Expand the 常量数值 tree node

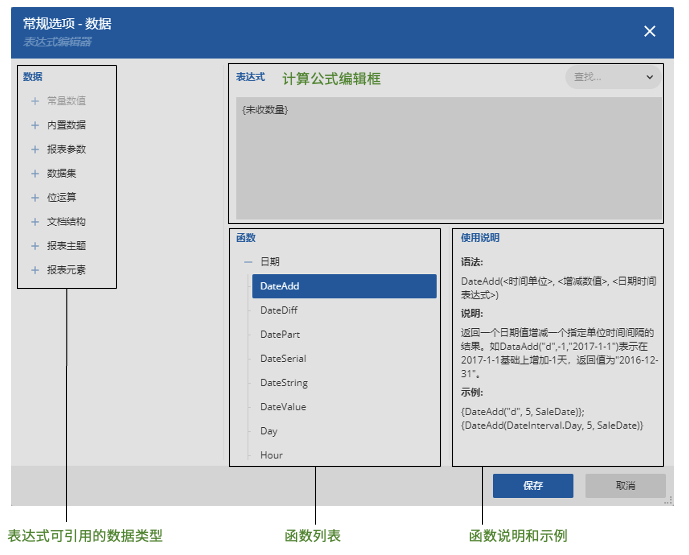(35, 101)
